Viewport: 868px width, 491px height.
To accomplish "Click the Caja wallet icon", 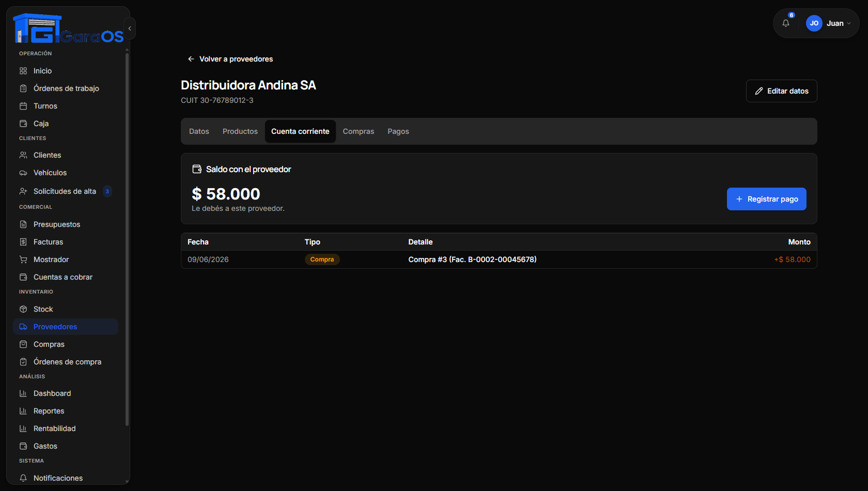I will tap(23, 124).
